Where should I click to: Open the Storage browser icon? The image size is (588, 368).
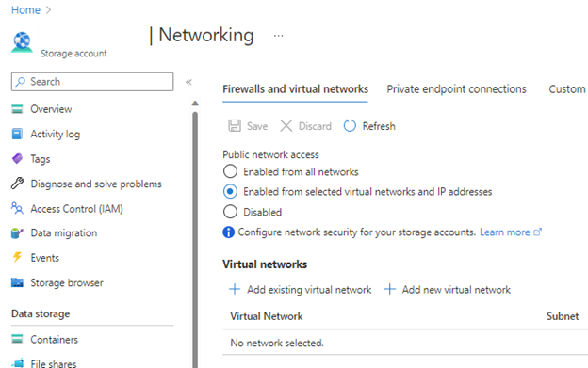point(17,282)
